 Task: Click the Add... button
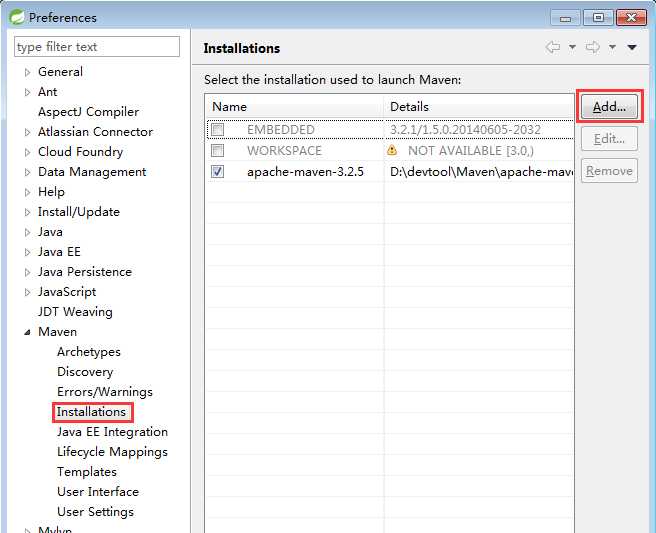(609, 107)
